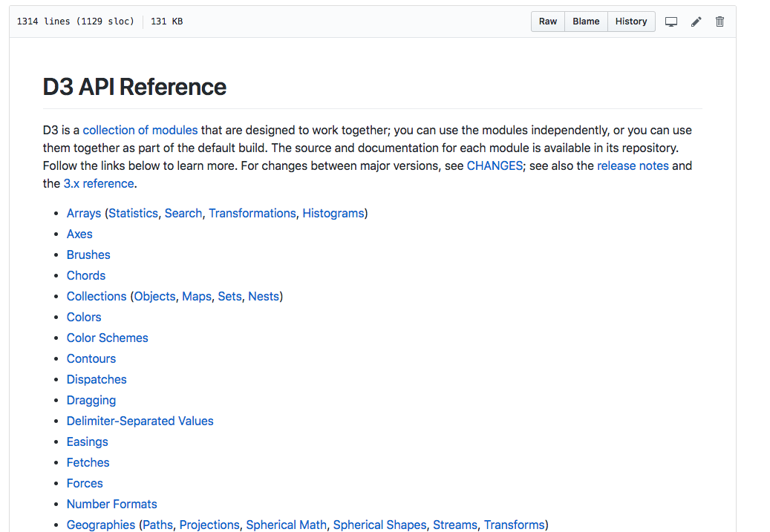Open the release notes link
The image size is (770, 532).
tap(633, 166)
